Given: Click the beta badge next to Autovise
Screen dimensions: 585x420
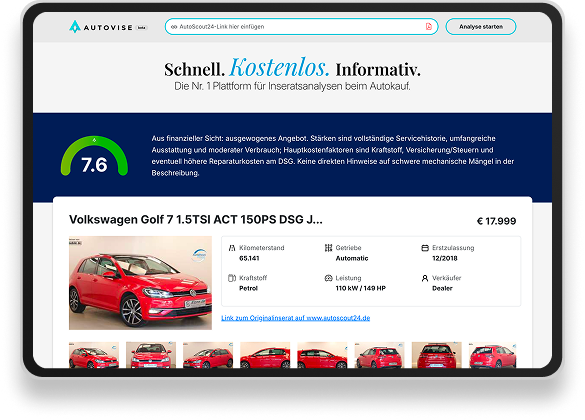Looking at the screenshot, I should (141, 28).
